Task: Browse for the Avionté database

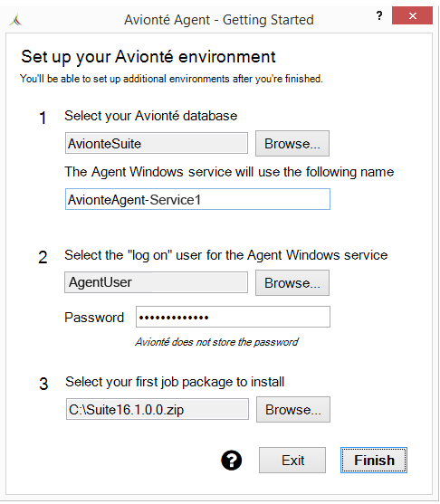Action: [292, 143]
